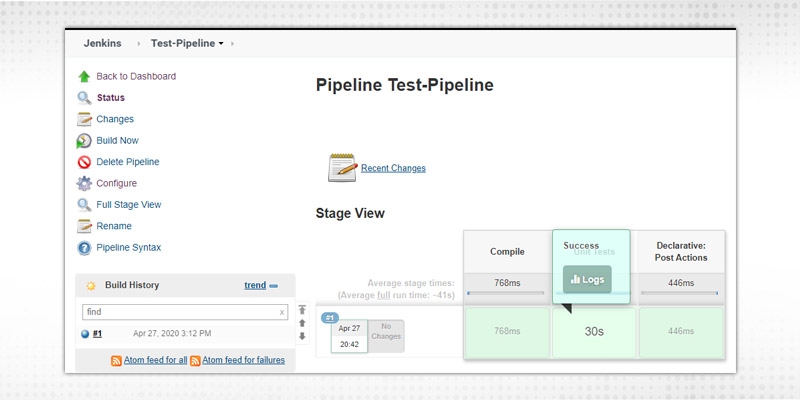Image resolution: width=800 pixels, height=400 pixels.
Task: Click the Pipeline Syntax help icon
Action: click(84, 248)
